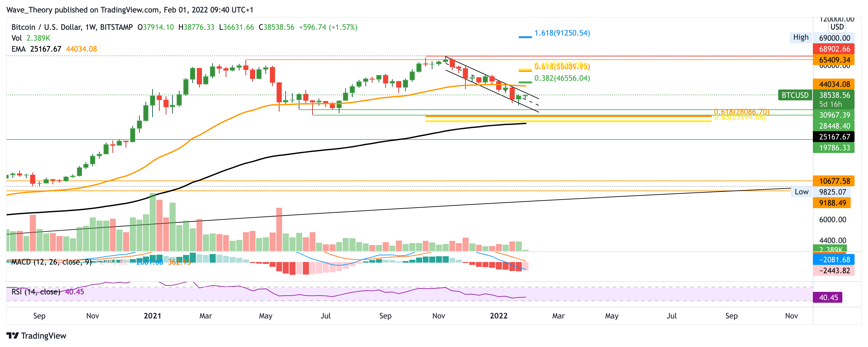Select the EMA indicator legend

click(x=54, y=49)
